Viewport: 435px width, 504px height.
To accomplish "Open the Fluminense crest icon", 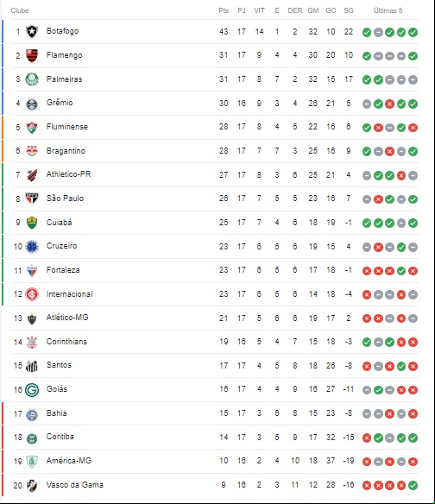I will click(32, 127).
